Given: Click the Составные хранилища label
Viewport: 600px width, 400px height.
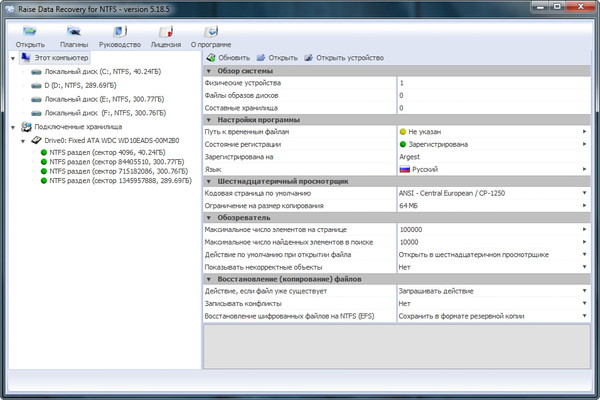Looking at the screenshot, I should pyautogui.click(x=241, y=108).
